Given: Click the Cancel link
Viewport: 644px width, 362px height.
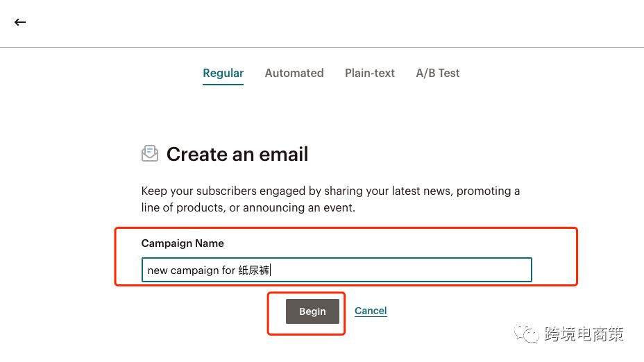Looking at the screenshot, I should tap(371, 311).
